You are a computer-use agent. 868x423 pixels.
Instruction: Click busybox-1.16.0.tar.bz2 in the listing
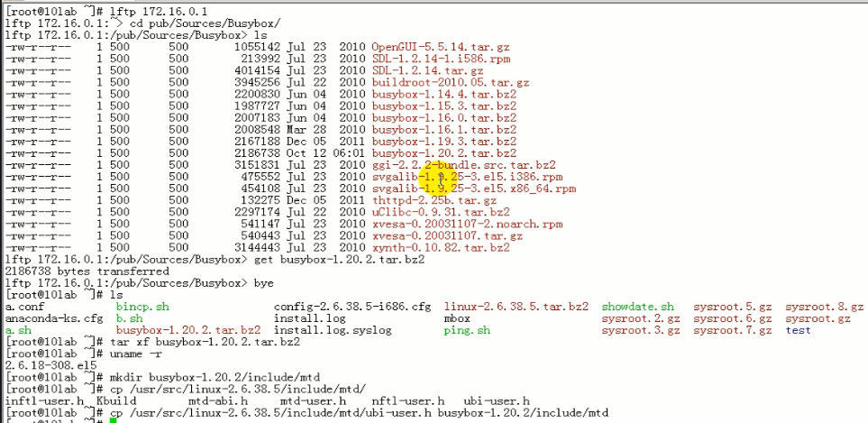coord(444,118)
